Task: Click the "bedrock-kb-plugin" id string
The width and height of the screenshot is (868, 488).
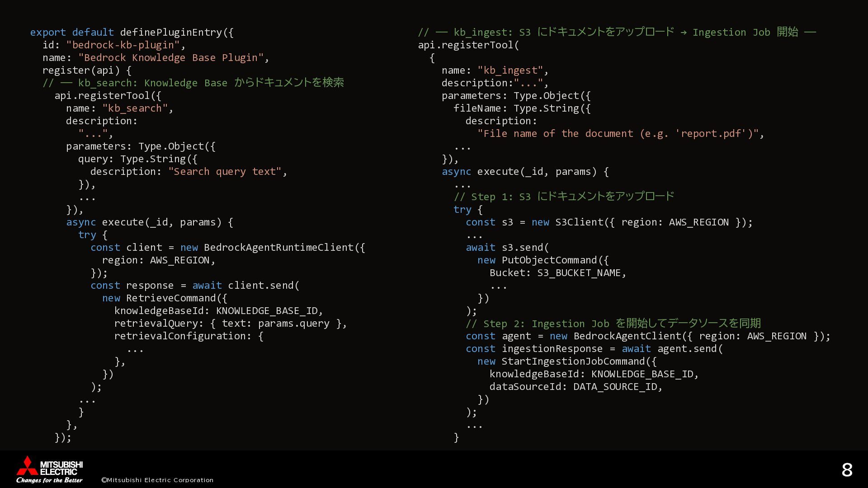Action: click(123, 45)
